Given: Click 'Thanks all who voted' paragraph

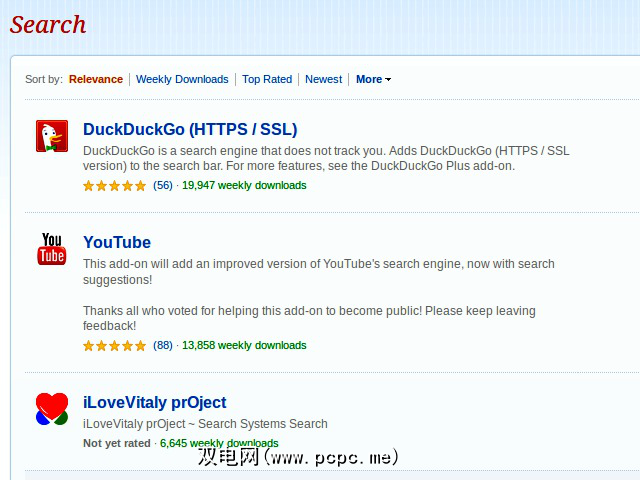Looking at the screenshot, I should pos(309,318).
